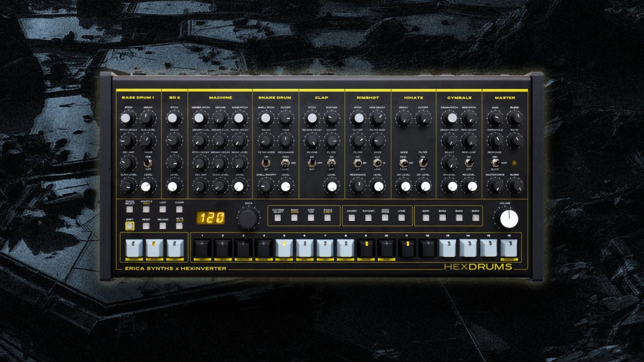Screen dimensions: 644x362
Task: Click the Reload button
Action: (x=163, y=226)
